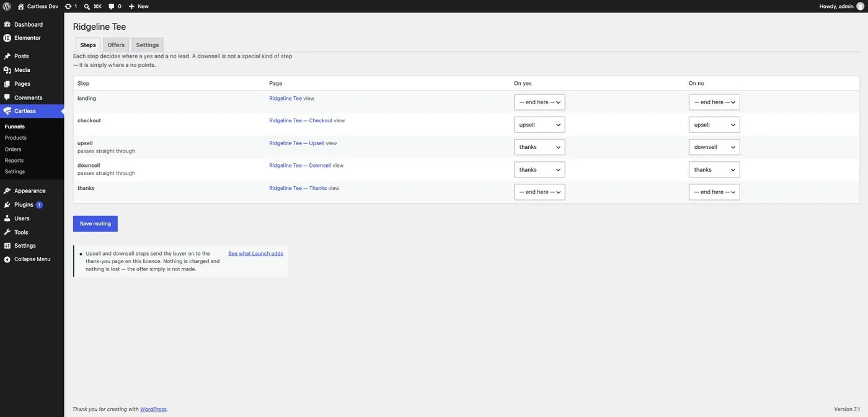Click the Posts pin icon
The height and width of the screenshot is (417, 868).
pyautogui.click(x=7, y=56)
